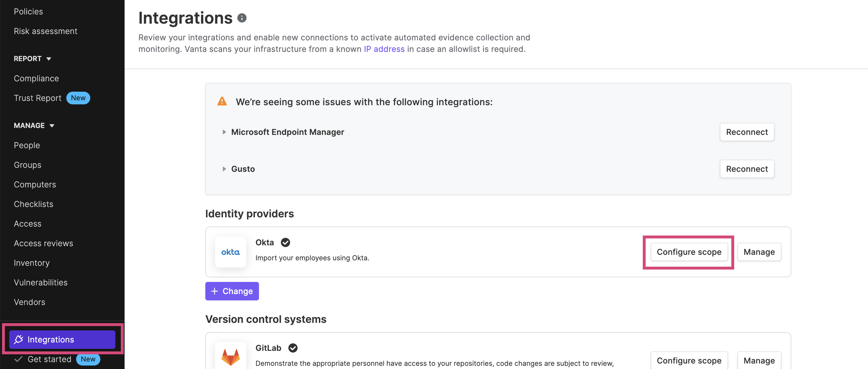Click the plug icon in Integrations sidebar item

(18, 339)
